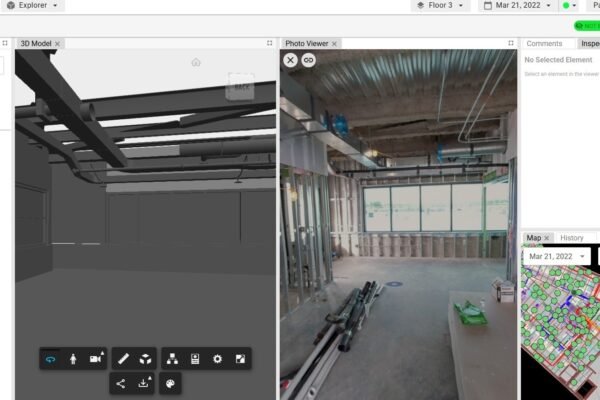Switch to the History tab
The image size is (600, 400).
point(572,238)
